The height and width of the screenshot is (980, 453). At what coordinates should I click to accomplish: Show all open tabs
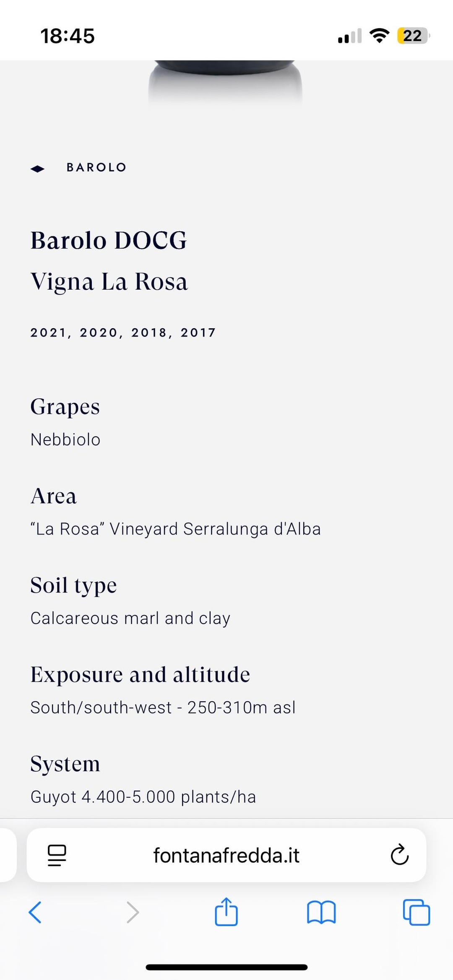(x=416, y=912)
